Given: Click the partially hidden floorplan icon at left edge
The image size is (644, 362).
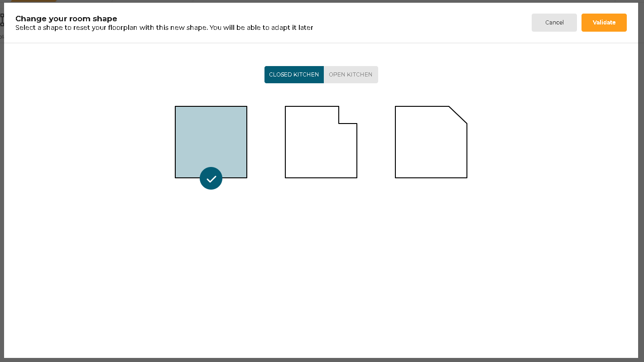Looking at the screenshot, I should (x=2, y=20).
